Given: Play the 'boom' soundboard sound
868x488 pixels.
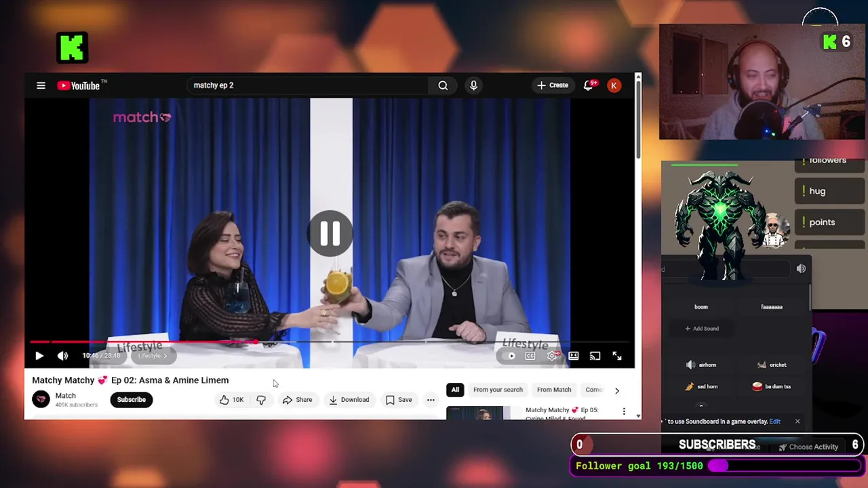Looking at the screenshot, I should click(701, 307).
